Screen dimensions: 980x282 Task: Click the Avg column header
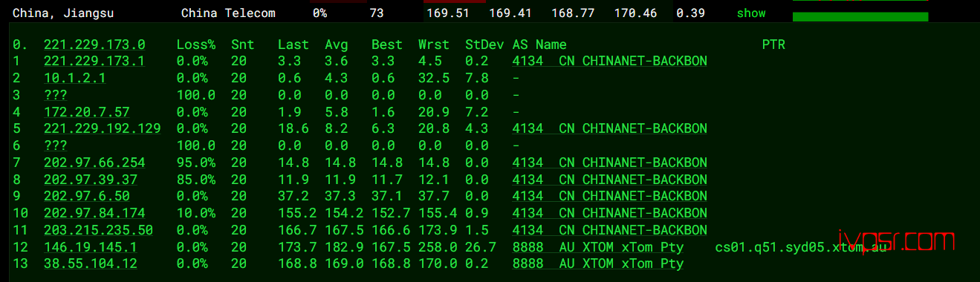point(337,45)
